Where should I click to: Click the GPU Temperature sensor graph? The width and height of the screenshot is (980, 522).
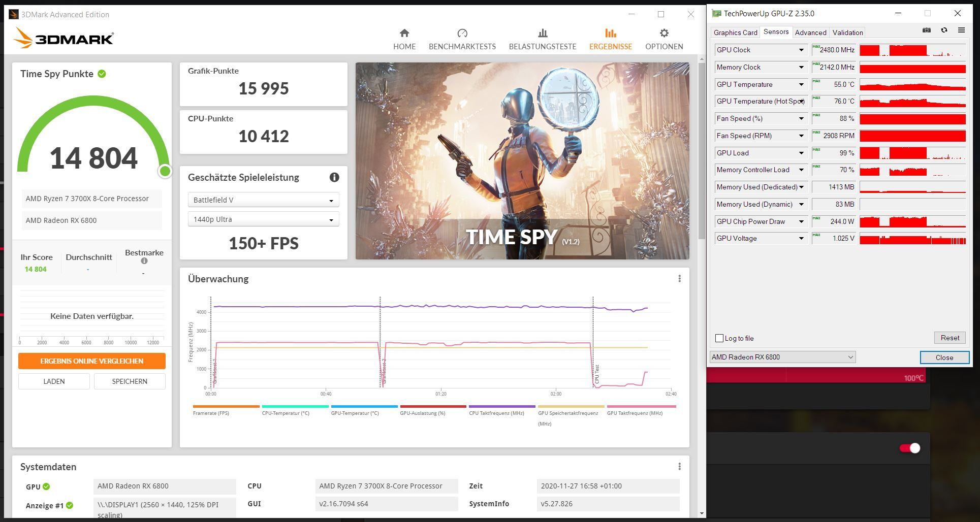point(912,84)
